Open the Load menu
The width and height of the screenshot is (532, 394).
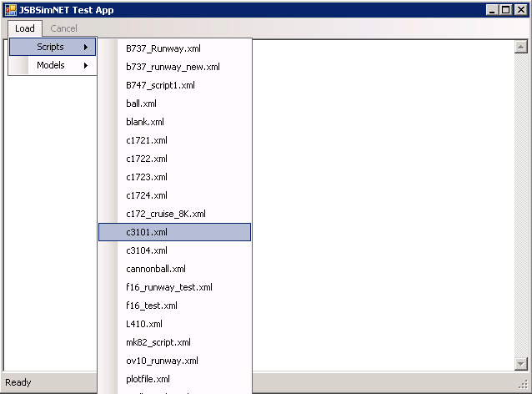25,28
